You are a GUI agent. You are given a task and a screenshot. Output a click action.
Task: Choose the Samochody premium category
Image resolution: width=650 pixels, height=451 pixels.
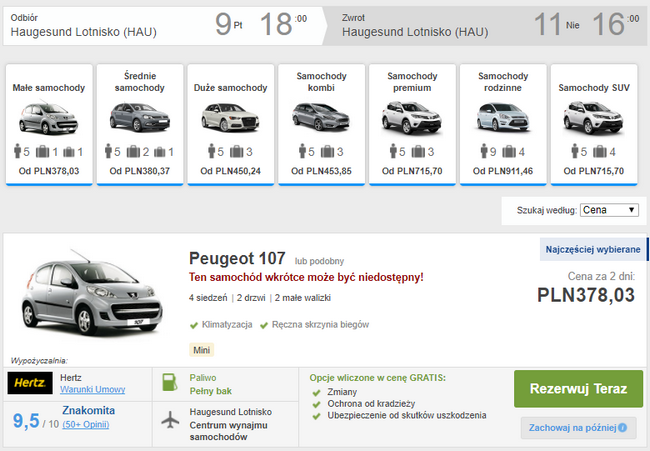[x=412, y=124]
